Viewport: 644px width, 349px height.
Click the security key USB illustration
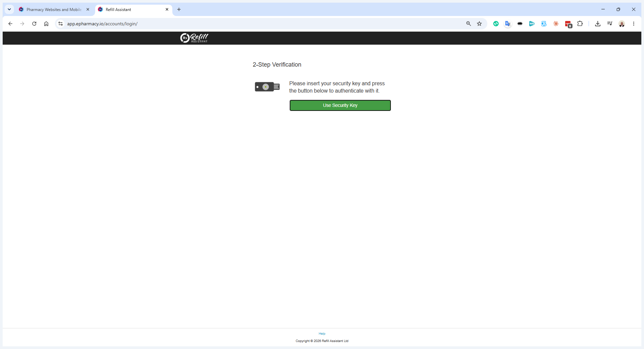click(x=267, y=87)
